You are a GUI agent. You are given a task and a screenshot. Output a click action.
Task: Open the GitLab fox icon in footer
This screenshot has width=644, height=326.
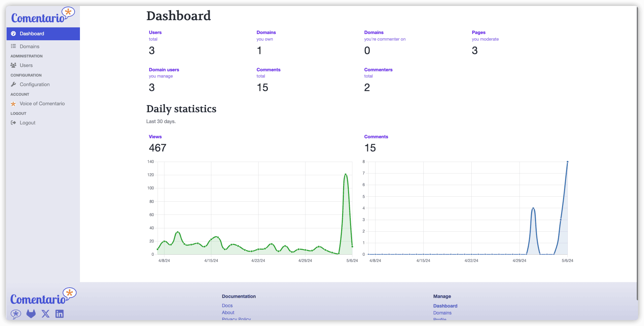click(31, 313)
